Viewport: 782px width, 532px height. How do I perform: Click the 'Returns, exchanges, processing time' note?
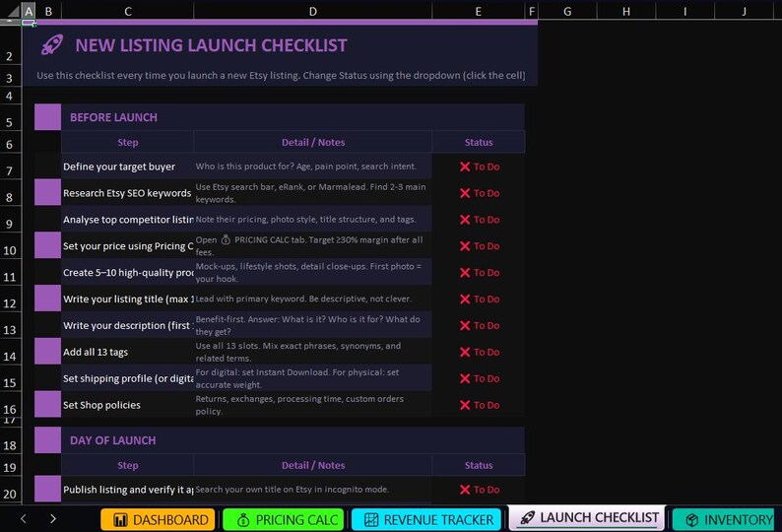pos(312,405)
